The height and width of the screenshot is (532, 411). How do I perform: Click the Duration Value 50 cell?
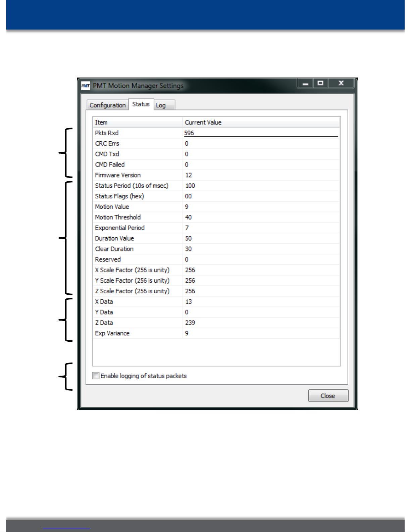[189, 238]
